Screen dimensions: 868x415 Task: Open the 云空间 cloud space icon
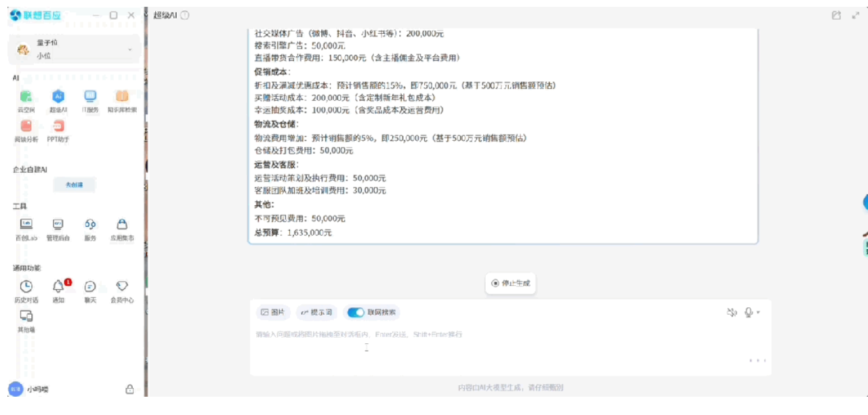tap(26, 97)
